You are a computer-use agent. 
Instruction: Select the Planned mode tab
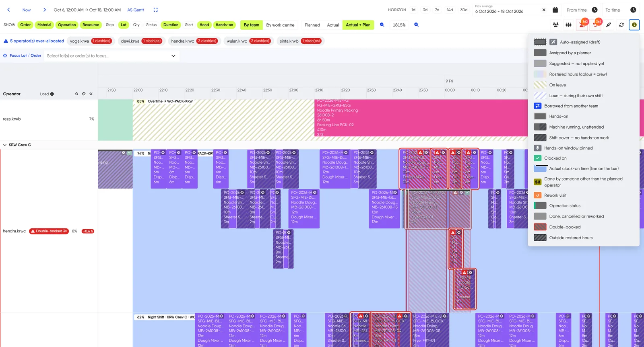pos(312,25)
